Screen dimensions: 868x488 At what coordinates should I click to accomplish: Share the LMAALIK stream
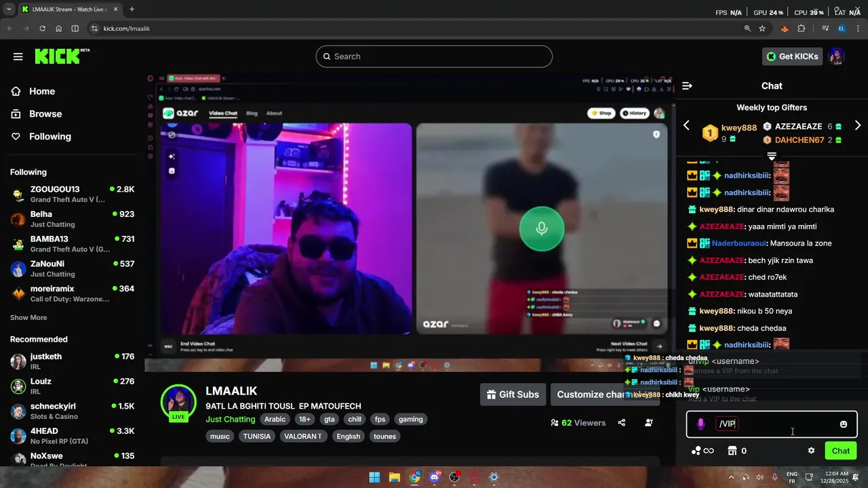click(622, 423)
